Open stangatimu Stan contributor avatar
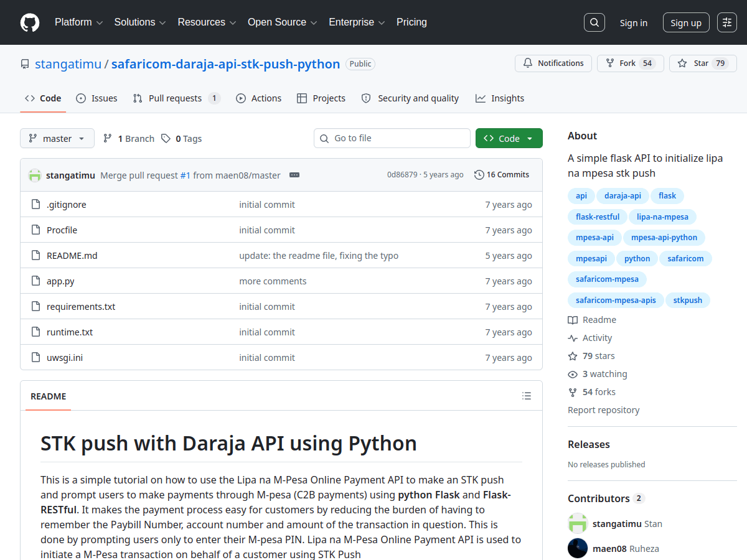This screenshot has height=560, width=747. pos(578,523)
